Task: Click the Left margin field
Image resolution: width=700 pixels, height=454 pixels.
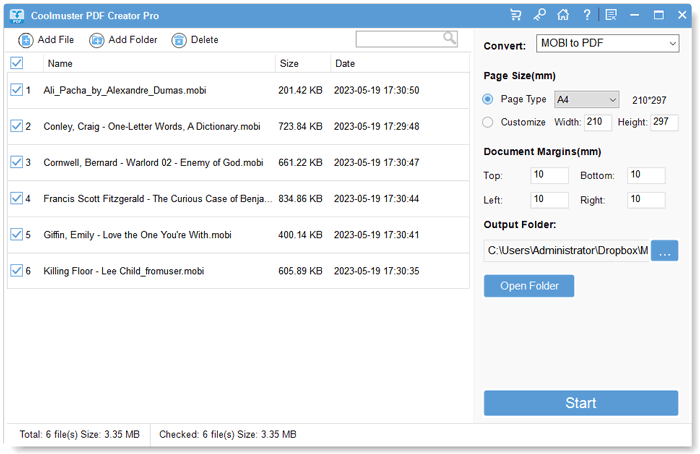Action: (x=550, y=200)
